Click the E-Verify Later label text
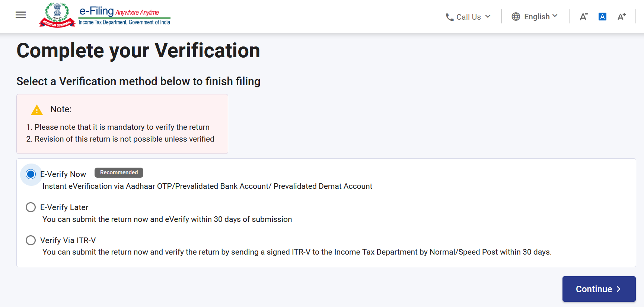This screenshot has height=307, width=644. click(64, 207)
